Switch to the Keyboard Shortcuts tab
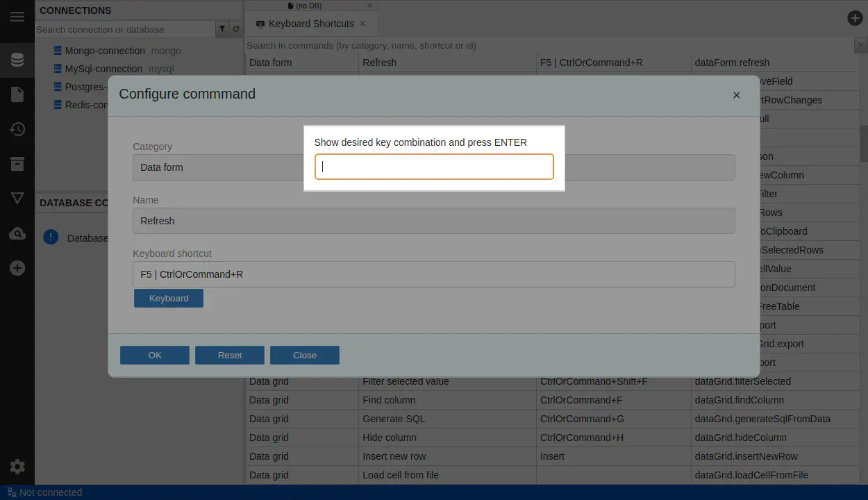Viewport: 868px width, 500px height. (x=311, y=24)
